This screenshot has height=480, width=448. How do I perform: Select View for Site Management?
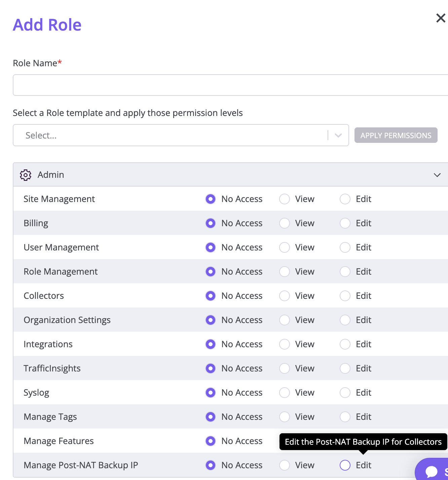pyautogui.click(x=285, y=199)
